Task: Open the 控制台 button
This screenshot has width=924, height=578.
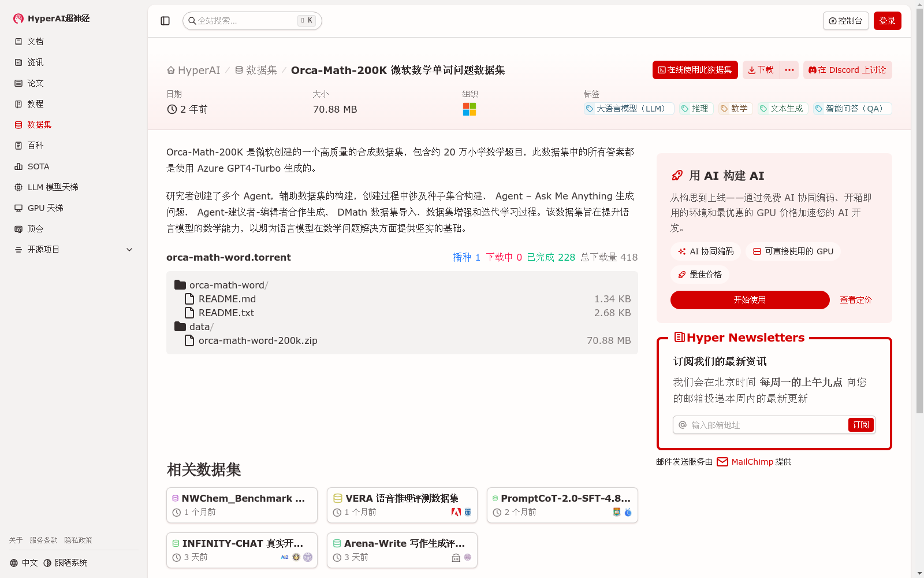Action: point(845,21)
